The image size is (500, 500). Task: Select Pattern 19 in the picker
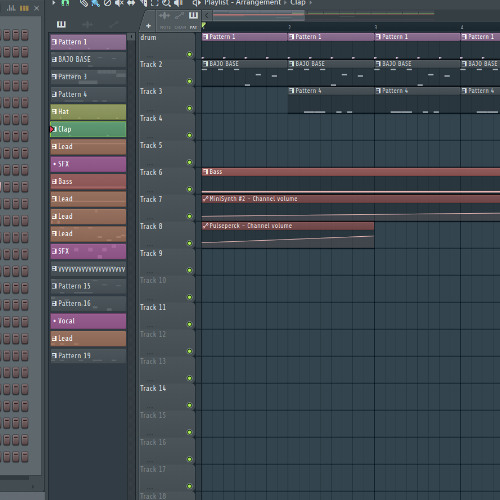88,356
